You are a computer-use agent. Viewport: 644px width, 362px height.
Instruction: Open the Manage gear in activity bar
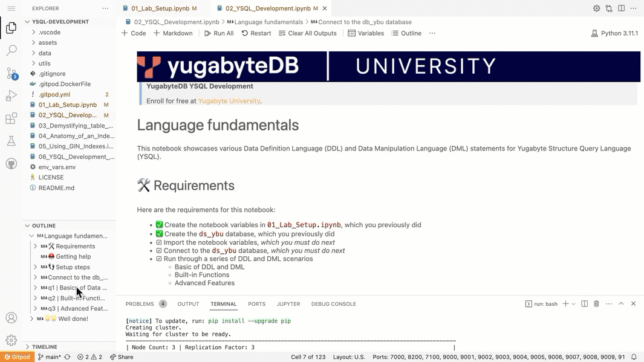pos(11,340)
